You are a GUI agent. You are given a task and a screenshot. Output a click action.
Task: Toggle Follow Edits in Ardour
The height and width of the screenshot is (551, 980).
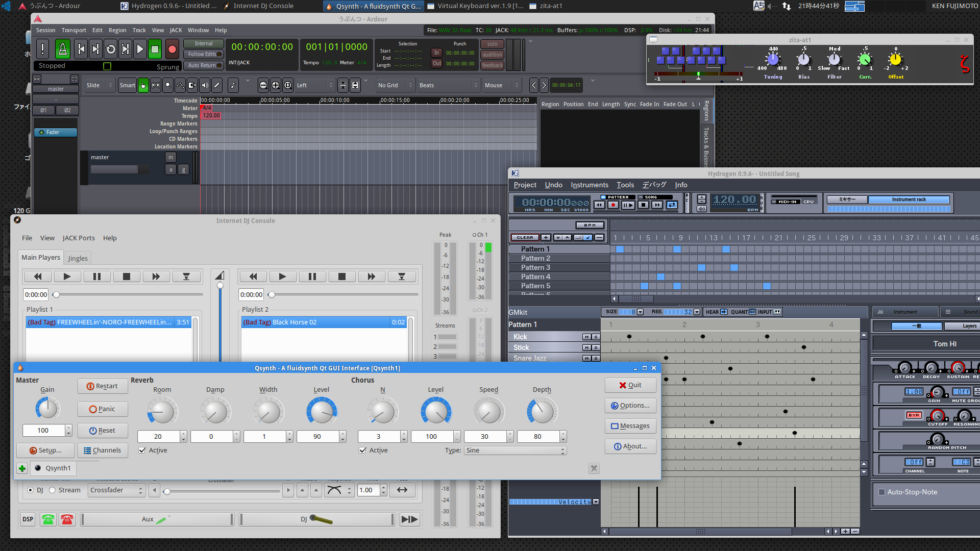tap(204, 54)
